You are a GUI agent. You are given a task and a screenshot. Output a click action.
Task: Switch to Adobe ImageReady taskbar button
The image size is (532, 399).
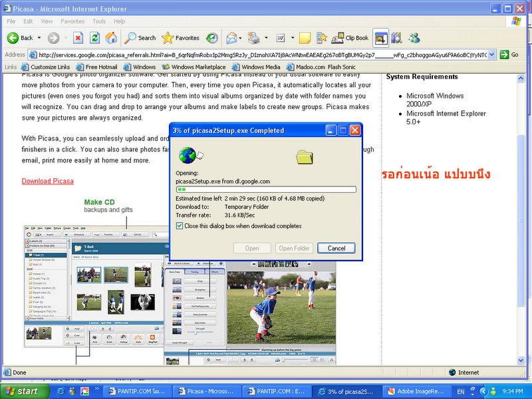click(x=417, y=391)
